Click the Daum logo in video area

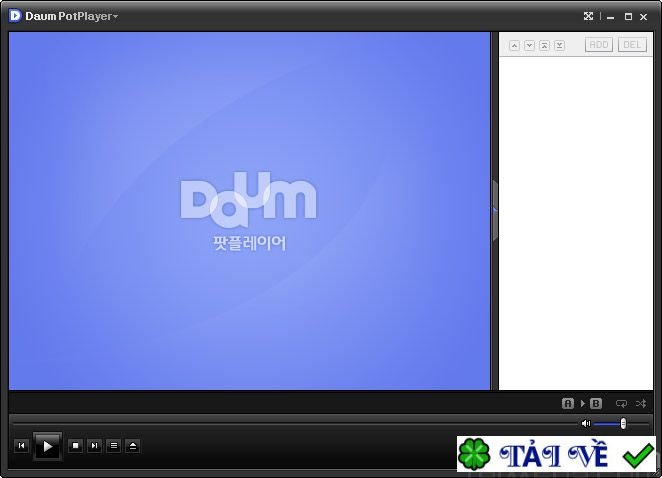coord(248,200)
